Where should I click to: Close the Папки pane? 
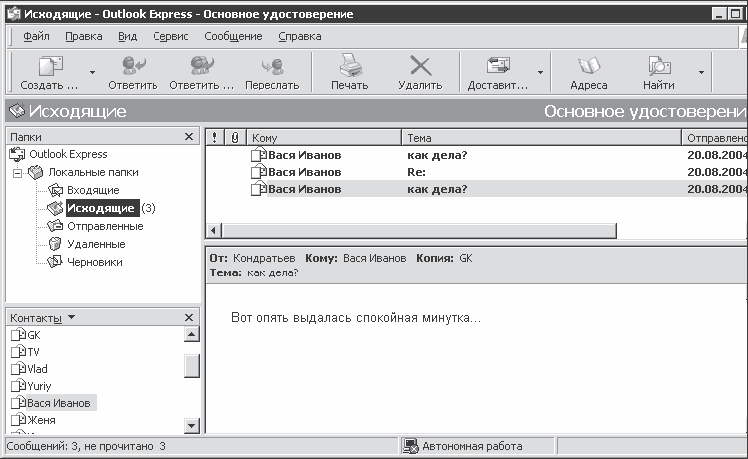tap(190, 137)
